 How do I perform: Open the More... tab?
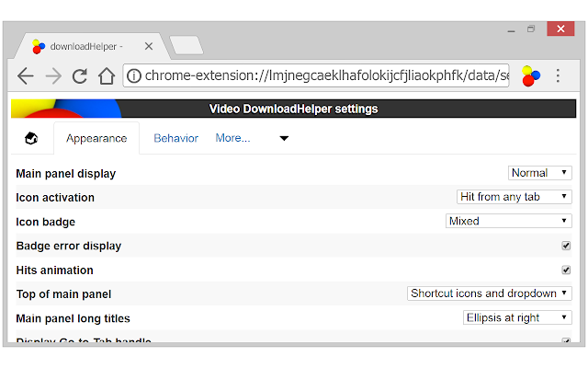point(232,138)
